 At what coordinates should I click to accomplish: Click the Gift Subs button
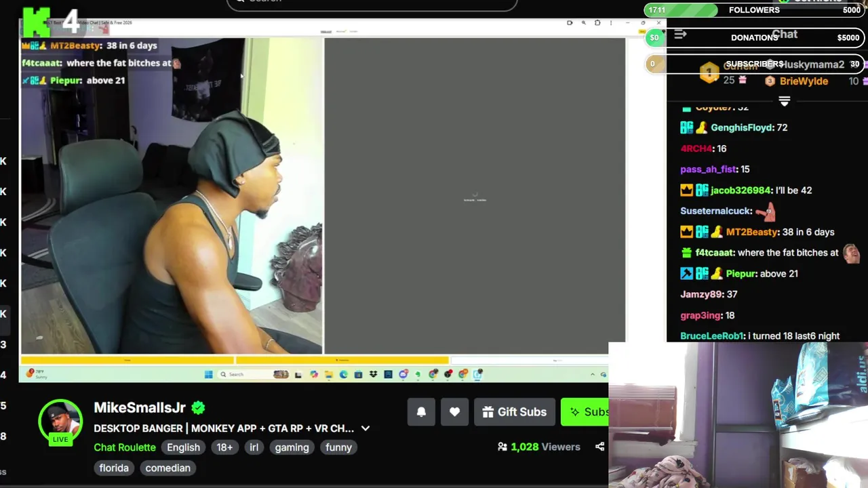click(515, 411)
